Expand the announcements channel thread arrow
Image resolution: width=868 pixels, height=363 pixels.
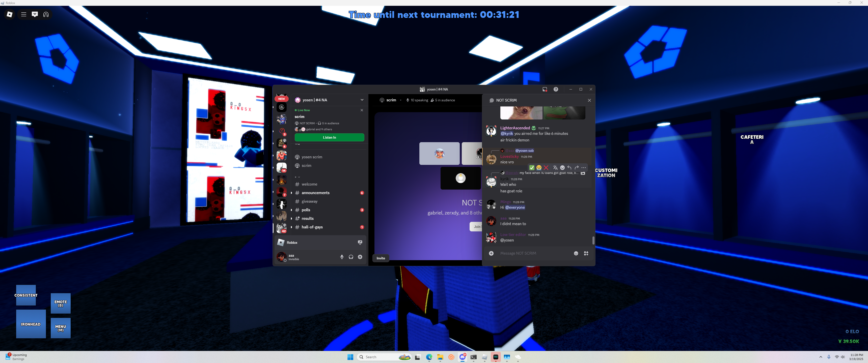[291, 193]
